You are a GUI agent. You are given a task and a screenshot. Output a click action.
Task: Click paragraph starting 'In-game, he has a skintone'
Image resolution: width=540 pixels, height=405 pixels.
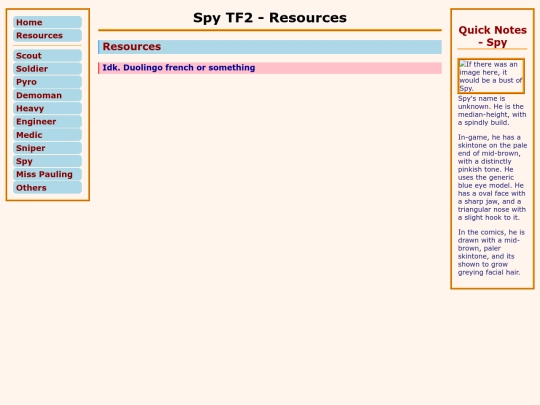tap(492, 177)
